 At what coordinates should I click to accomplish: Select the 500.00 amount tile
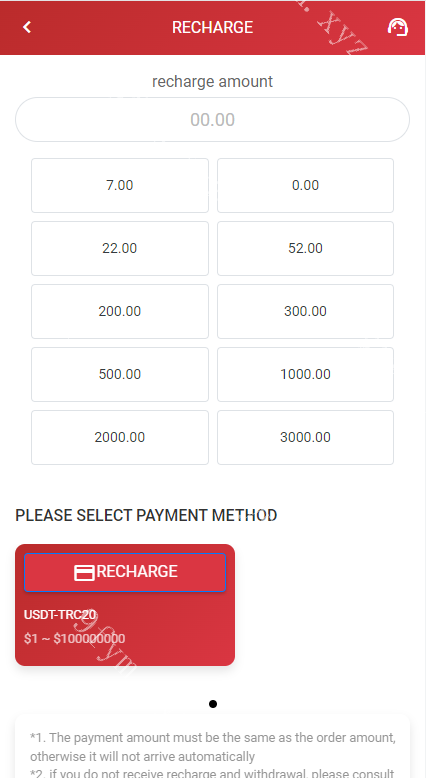120,375
